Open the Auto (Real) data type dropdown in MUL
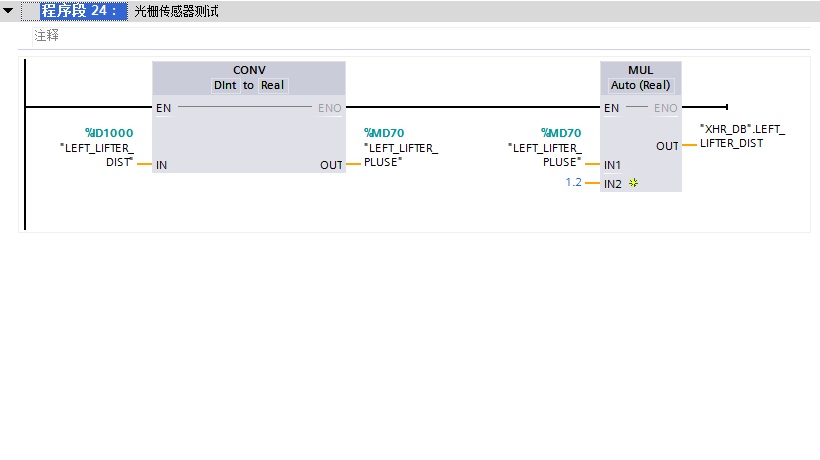820x460 pixels. (641, 85)
